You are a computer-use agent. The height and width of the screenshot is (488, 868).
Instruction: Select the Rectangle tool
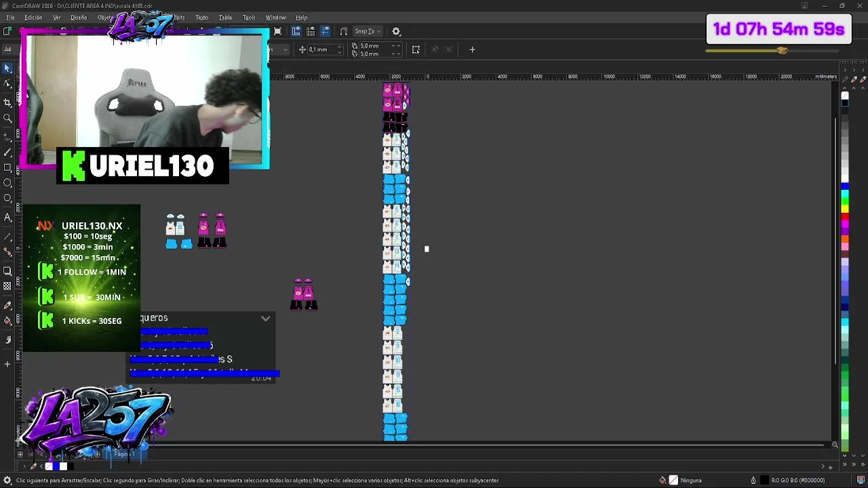[7, 167]
